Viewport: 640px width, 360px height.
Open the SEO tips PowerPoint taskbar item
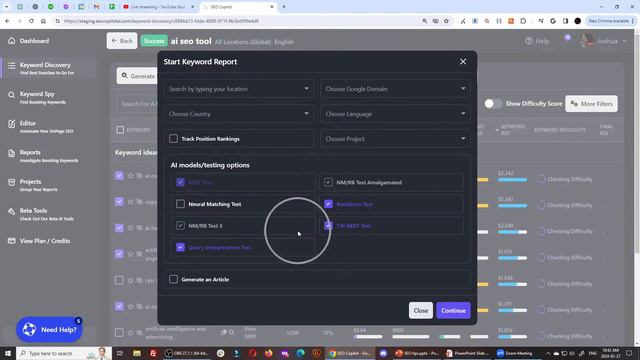point(417,353)
